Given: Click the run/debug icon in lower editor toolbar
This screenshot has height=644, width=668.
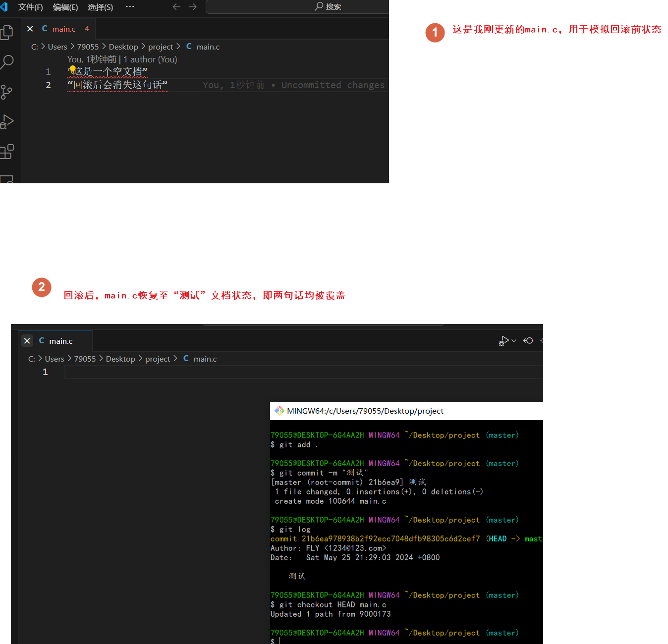Looking at the screenshot, I should pyautogui.click(x=503, y=341).
